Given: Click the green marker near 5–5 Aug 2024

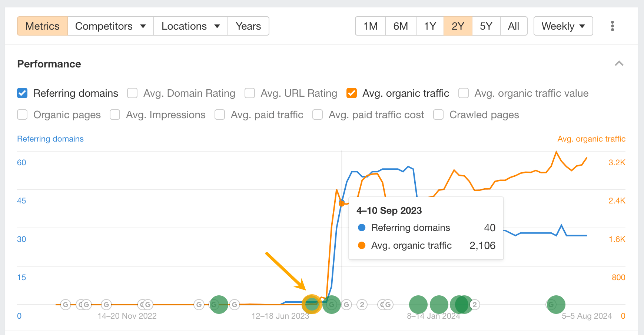Looking at the screenshot, I should click(x=556, y=305).
